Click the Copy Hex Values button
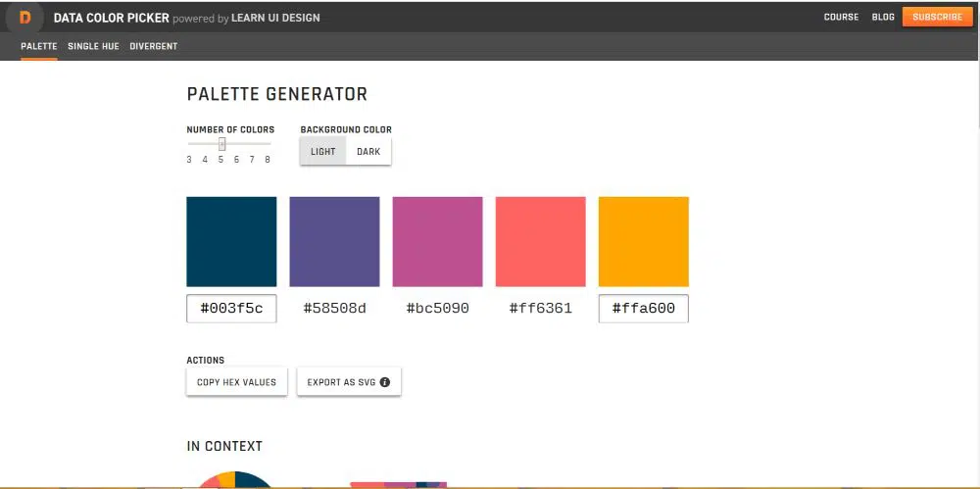 pyautogui.click(x=236, y=382)
